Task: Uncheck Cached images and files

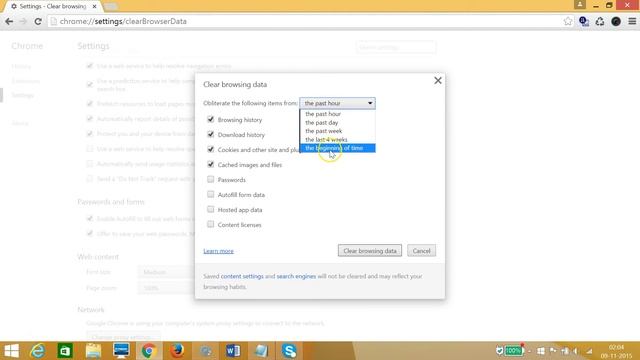Action: (211, 164)
